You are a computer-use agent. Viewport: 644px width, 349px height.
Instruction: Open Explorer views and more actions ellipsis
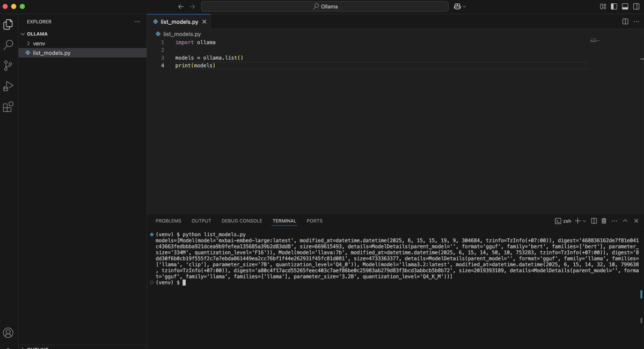coord(137,21)
